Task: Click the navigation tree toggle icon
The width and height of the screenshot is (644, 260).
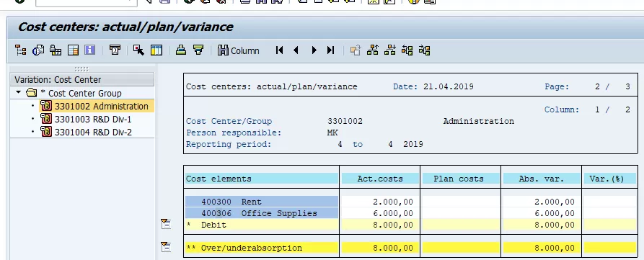Action: (x=20, y=50)
